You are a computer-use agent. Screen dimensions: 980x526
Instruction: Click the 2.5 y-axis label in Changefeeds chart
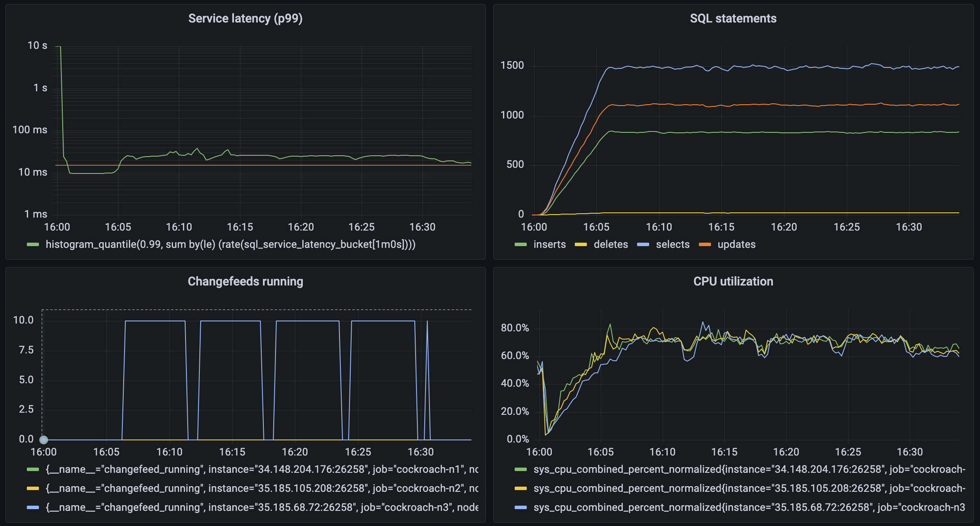coord(26,409)
